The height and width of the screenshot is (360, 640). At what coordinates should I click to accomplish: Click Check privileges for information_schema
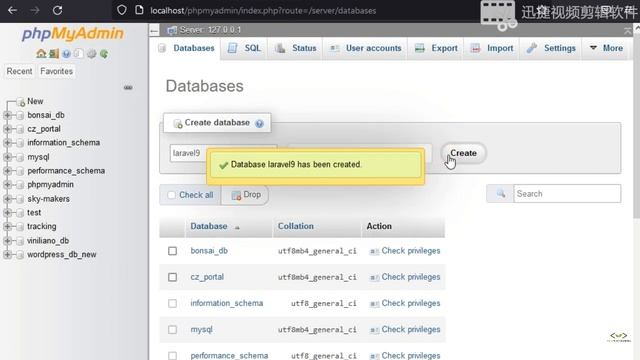(x=405, y=303)
